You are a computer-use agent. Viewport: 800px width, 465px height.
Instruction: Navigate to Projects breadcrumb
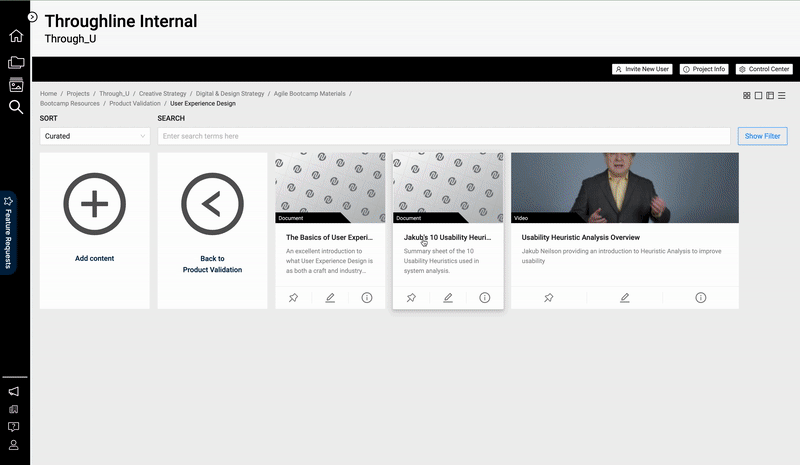(x=78, y=94)
